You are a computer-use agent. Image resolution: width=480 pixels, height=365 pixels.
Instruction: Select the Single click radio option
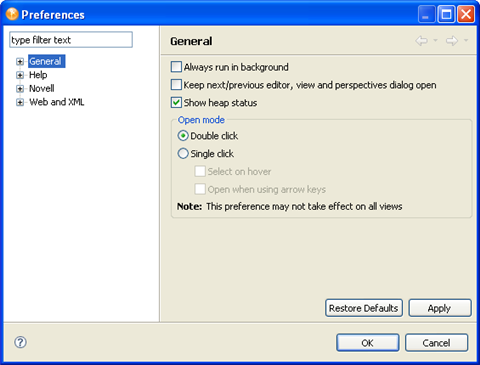[x=183, y=153]
